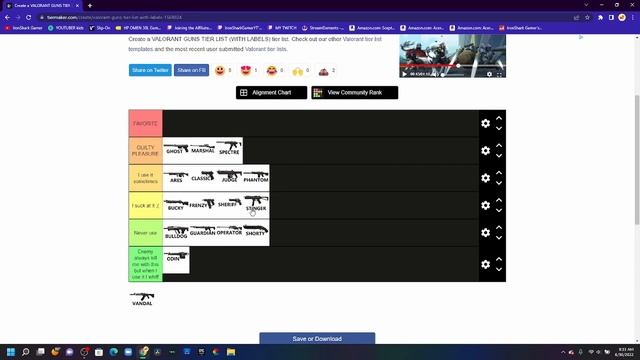This screenshot has width=640, height=360.
Task: Select the Bulldog gun tile
Action: [x=176, y=233]
